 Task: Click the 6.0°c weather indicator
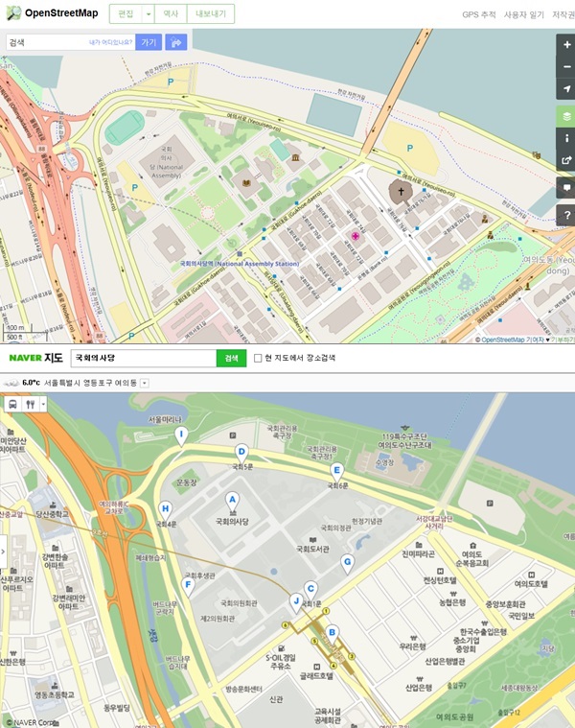tap(31, 383)
